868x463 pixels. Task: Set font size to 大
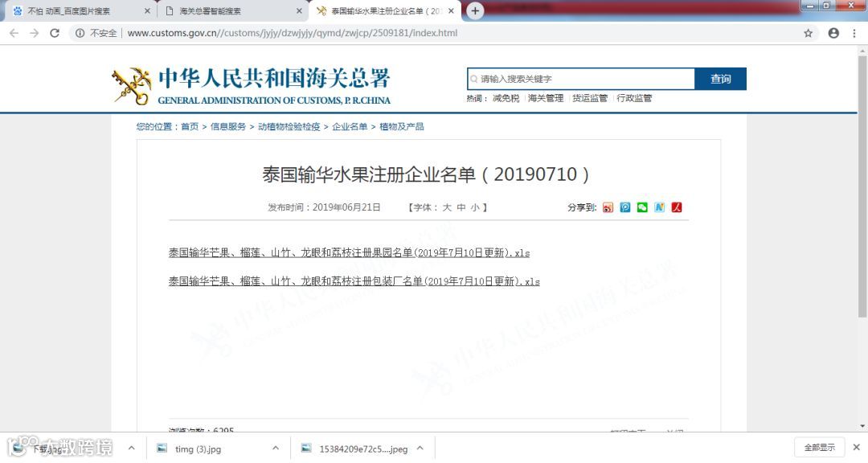447,207
